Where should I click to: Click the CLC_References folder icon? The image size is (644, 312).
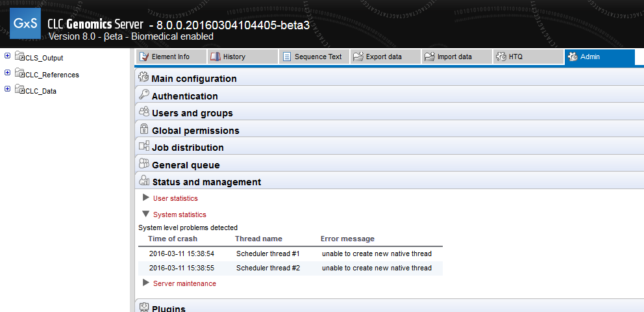(x=19, y=73)
